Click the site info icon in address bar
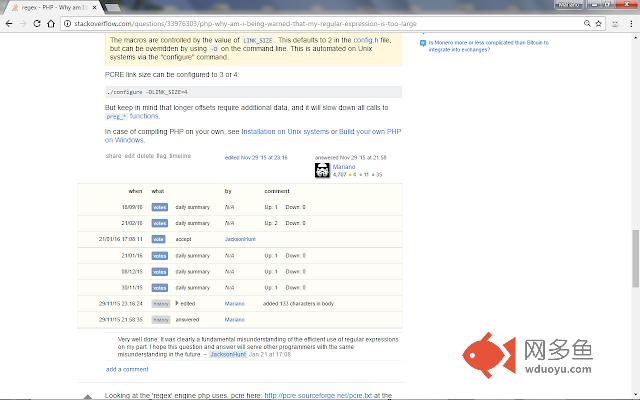The height and width of the screenshot is (400, 640). [68, 24]
